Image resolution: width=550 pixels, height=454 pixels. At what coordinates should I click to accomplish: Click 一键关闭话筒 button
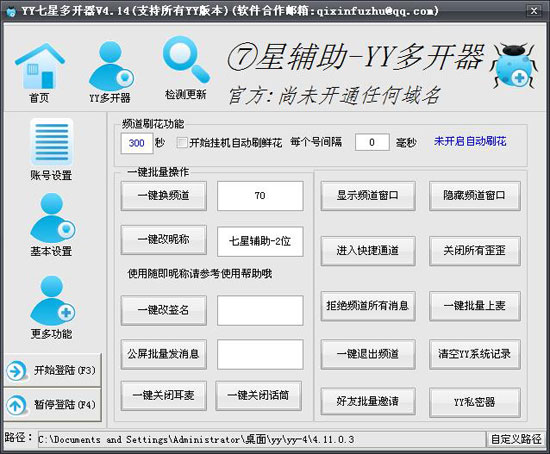tap(259, 396)
